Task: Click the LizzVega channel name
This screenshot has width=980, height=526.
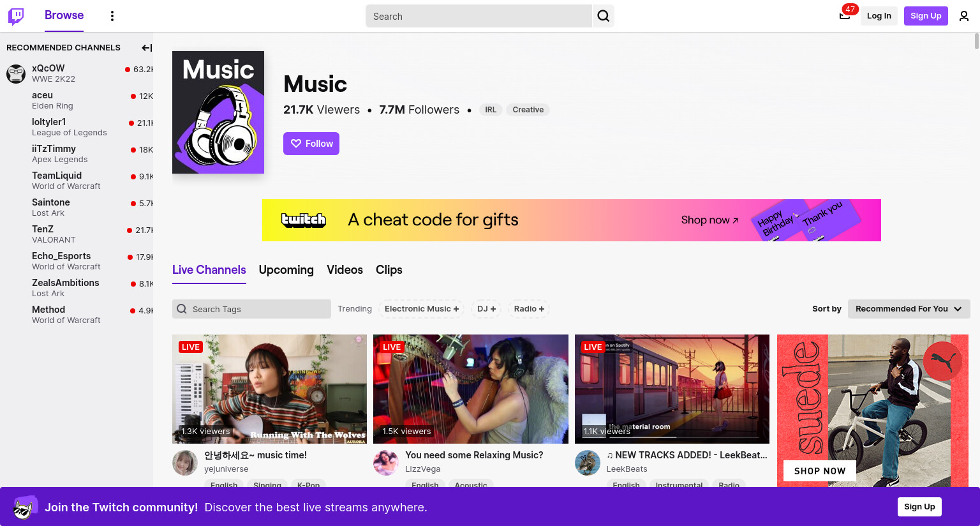Action: [423, 469]
